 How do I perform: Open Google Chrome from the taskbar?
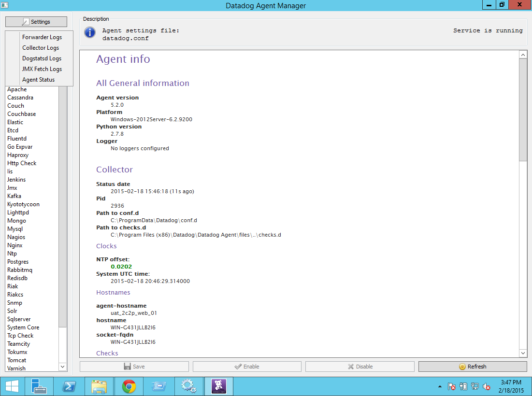(129, 386)
